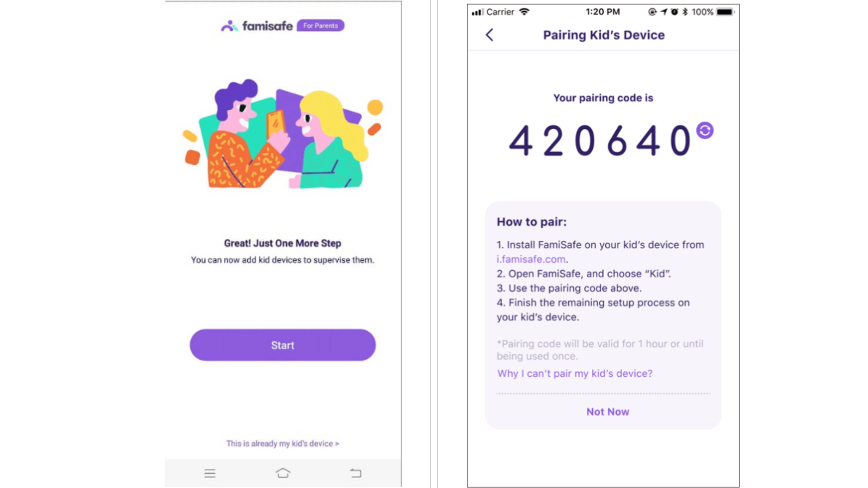868x488 pixels.
Task: Select 'Not Now' to skip pairing
Action: pyautogui.click(x=608, y=411)
